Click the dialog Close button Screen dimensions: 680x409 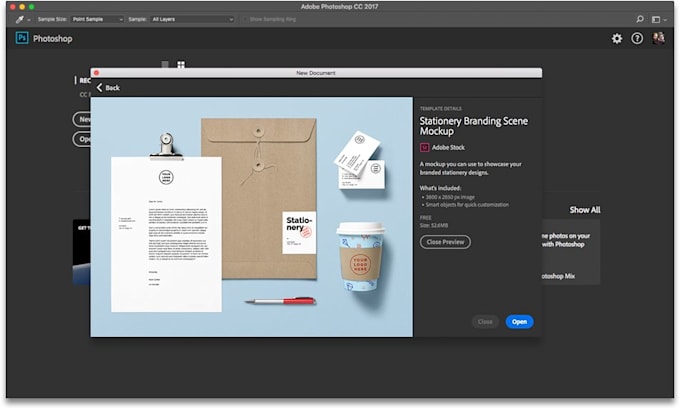pos(485,322)
